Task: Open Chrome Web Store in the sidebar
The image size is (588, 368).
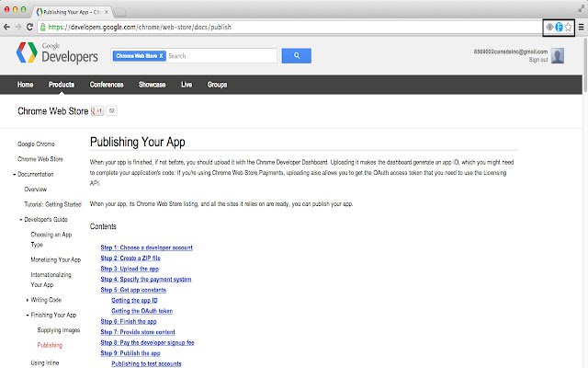Action: pos(40,159)
